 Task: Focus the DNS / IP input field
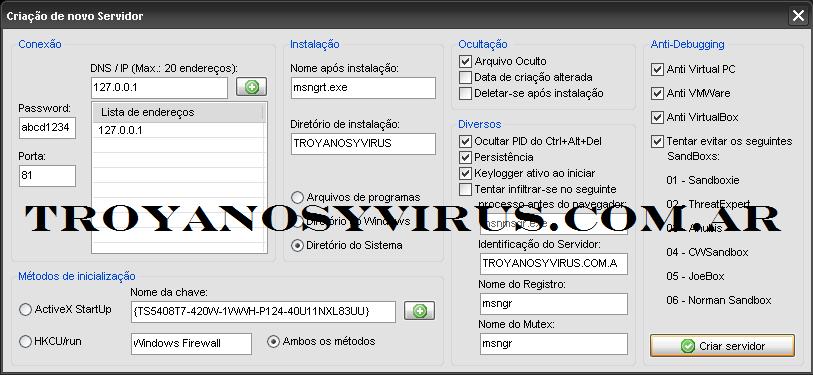pos(159,88)
